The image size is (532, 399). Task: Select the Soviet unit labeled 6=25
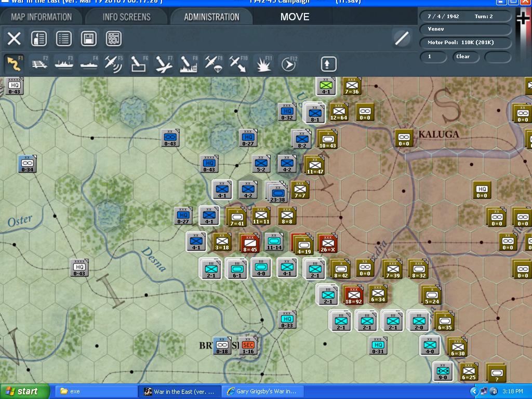click(x=469, y=371)
